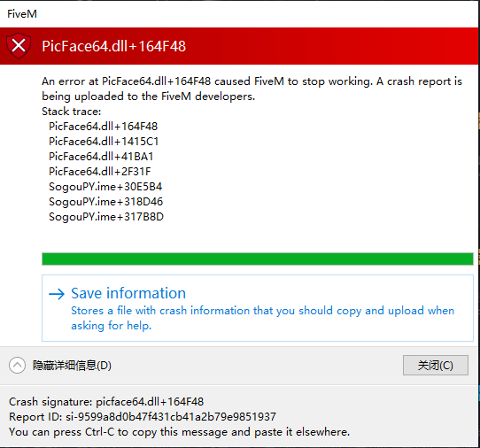Click the 隐藏详细信息(D) label
480x448 pixels.
(x=72, y=366)
